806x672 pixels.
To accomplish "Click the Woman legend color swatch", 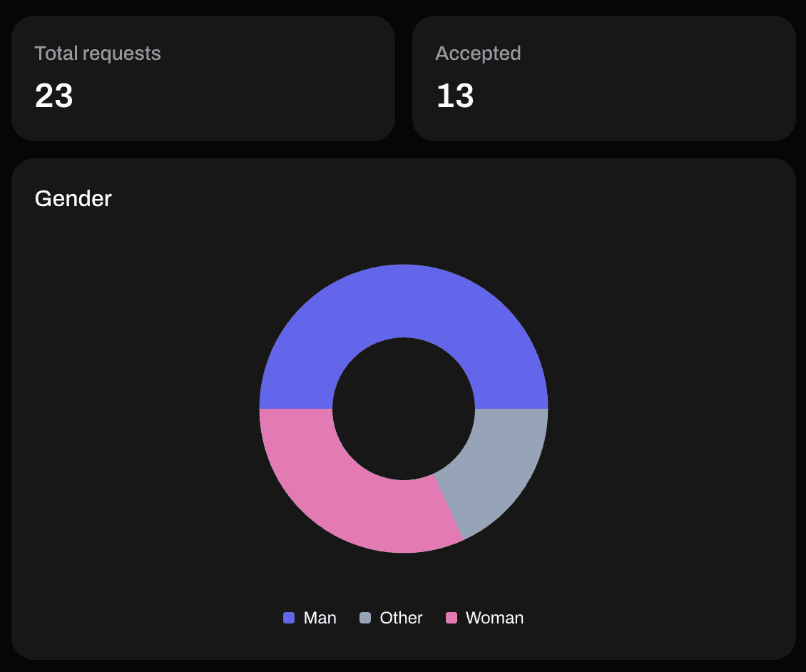I will (452, 618).
